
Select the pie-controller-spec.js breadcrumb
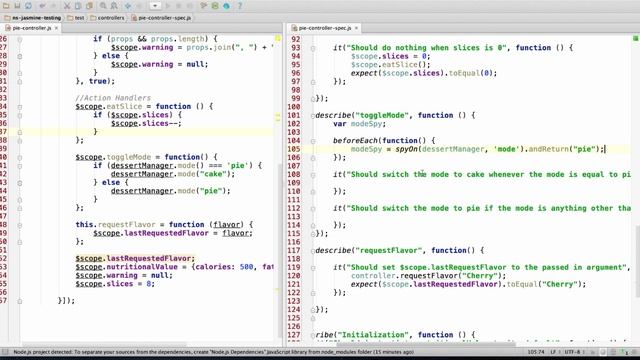coord(161,18)
